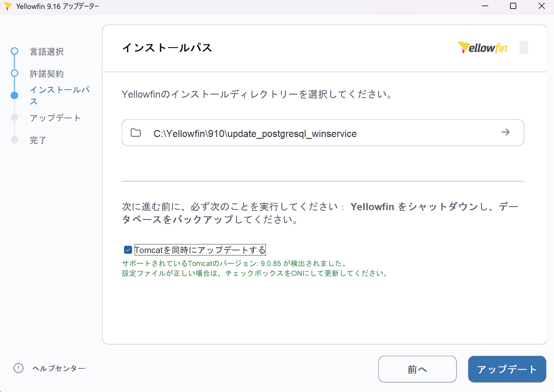This screenshot has width=554, height=392.
Task: Maximize the Yellowfin updater window
Action: click(513, 6)
